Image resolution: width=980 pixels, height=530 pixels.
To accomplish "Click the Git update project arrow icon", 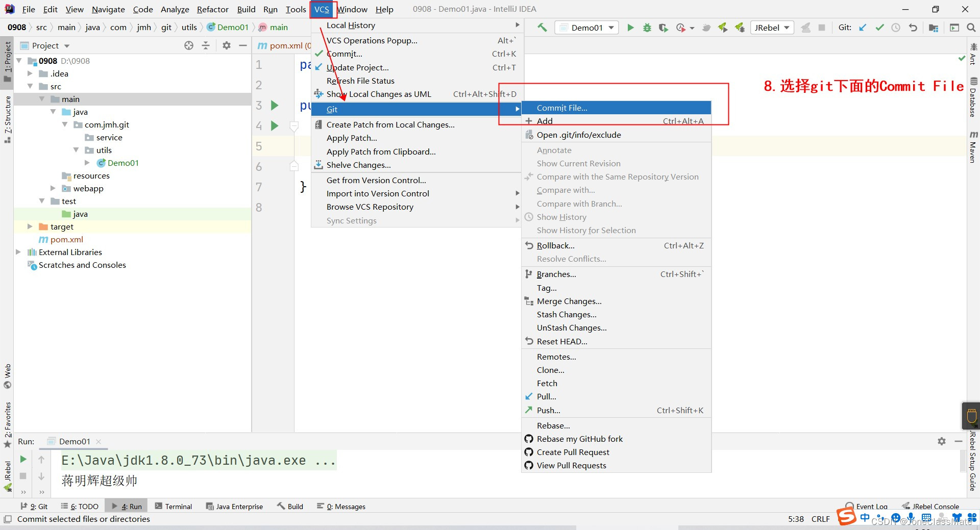I will [863, 28].
